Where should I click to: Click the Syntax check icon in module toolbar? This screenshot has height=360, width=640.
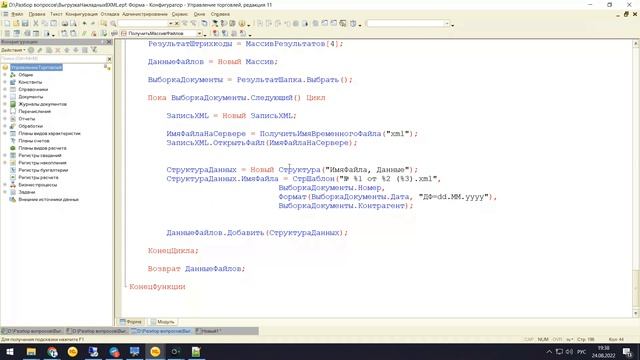coord(104,33)
